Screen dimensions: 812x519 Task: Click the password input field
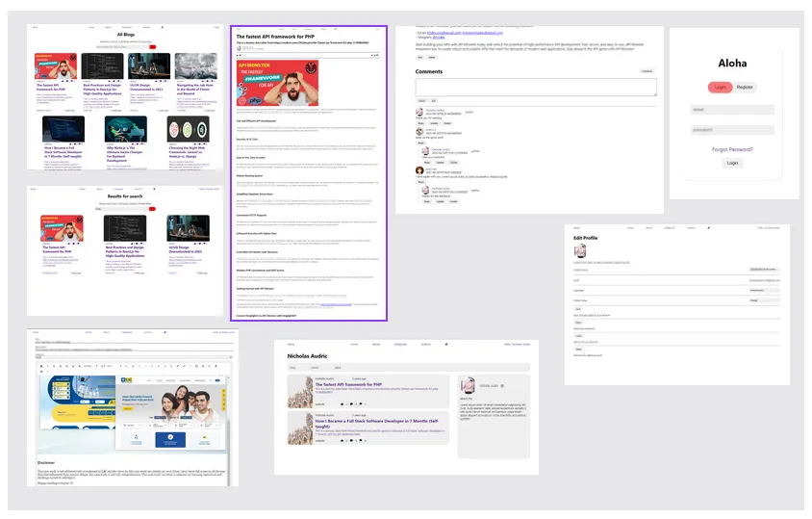(732, 130)
